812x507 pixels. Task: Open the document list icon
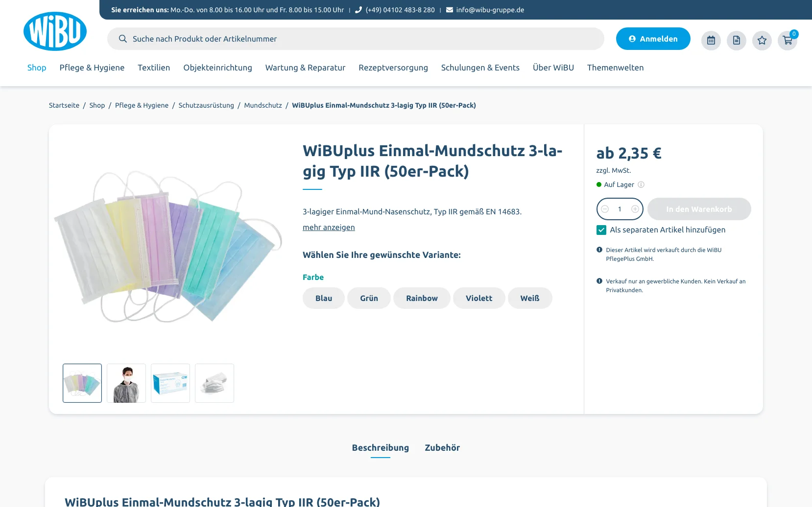737,40
